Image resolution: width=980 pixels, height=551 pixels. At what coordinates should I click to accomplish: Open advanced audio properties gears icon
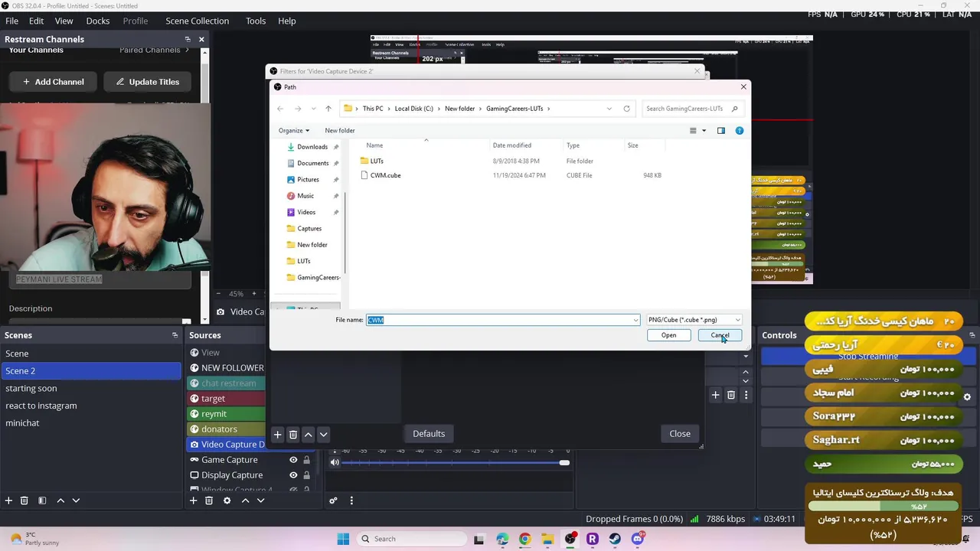[333, 500]
